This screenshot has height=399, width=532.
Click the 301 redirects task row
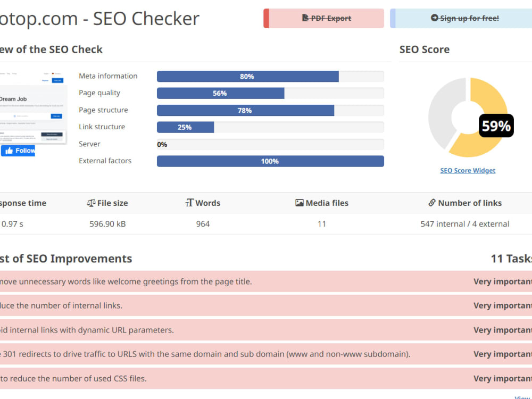pyautogui.click(x=266, y=354)
